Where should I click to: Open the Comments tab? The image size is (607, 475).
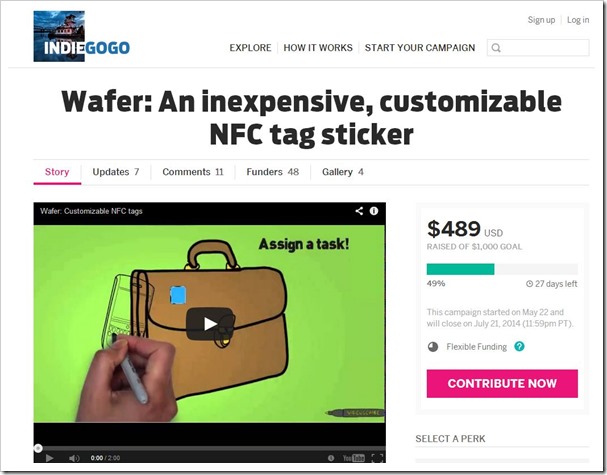193,172
